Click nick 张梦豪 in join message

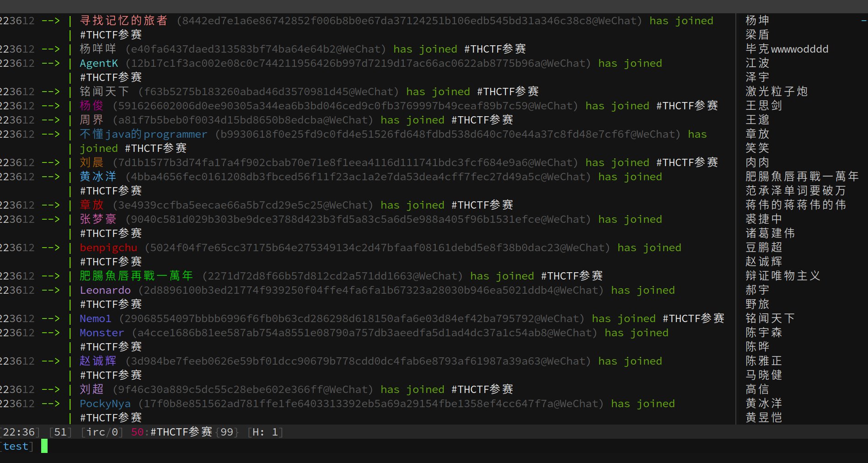(98, 219)
